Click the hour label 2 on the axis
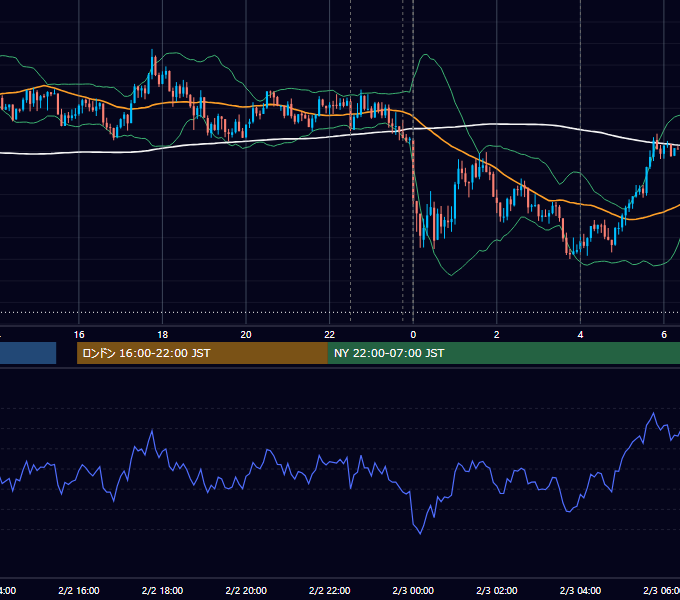The width and height of the screenshot is (680, 600). pos(497,335)
